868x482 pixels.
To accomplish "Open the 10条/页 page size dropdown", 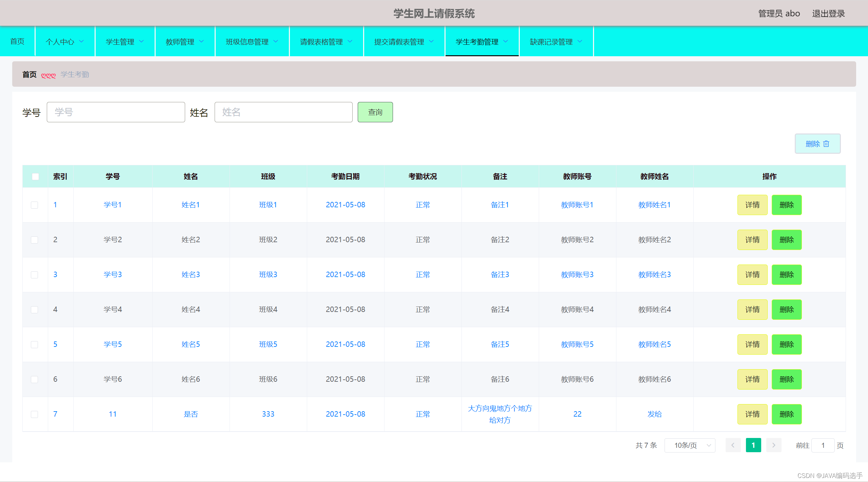I will coord(690,445).
